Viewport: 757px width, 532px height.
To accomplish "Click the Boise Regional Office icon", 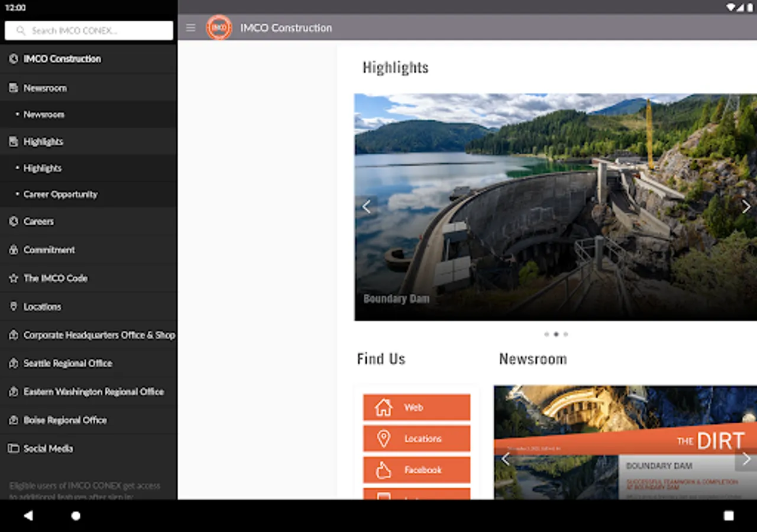I will [14, 420].
